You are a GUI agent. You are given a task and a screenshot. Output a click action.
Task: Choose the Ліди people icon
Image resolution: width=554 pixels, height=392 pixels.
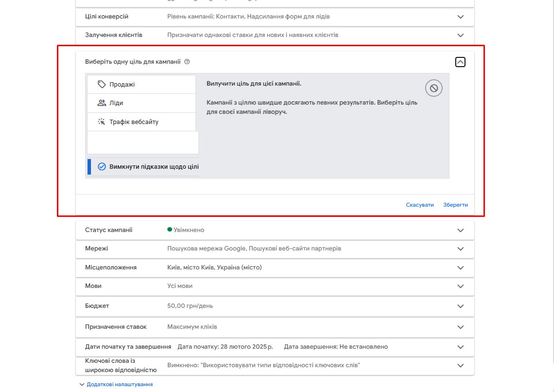(101, 103)
